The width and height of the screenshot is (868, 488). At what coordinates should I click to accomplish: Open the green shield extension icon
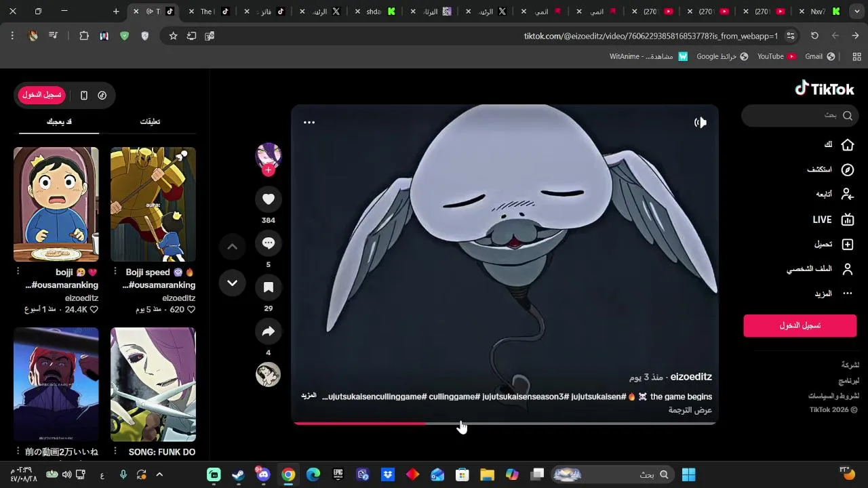tap(124, 36)
